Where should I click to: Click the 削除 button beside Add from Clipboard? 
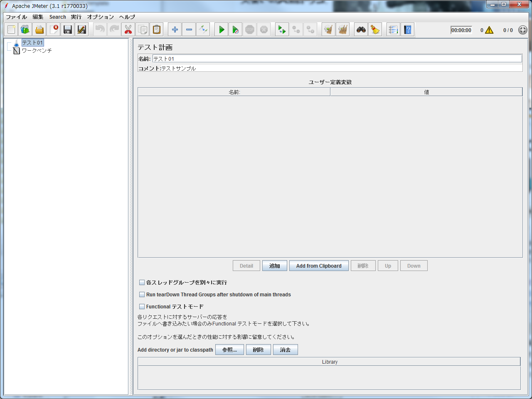(x=363, y=266)
